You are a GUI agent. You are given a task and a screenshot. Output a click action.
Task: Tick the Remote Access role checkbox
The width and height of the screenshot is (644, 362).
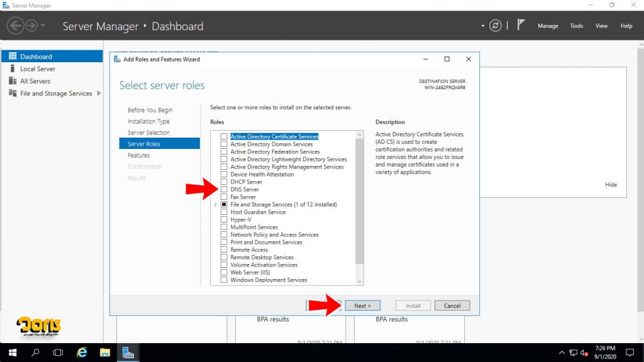[x=224, y=250]
